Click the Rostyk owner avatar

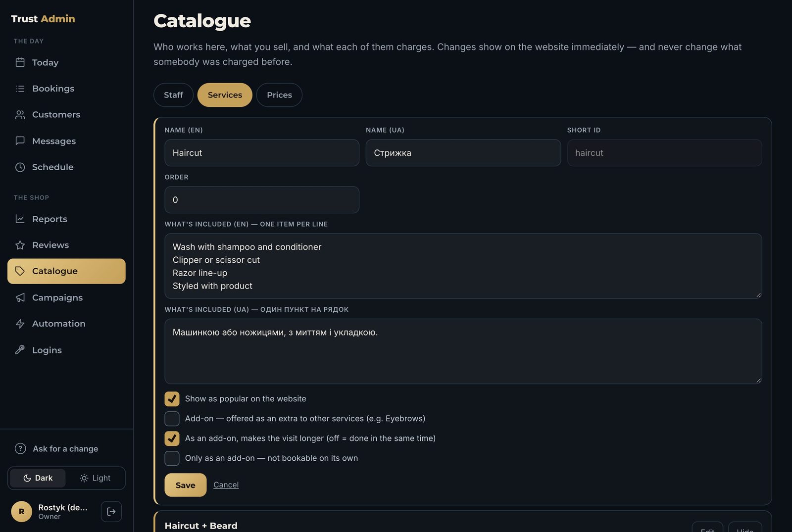coord(21,512)
